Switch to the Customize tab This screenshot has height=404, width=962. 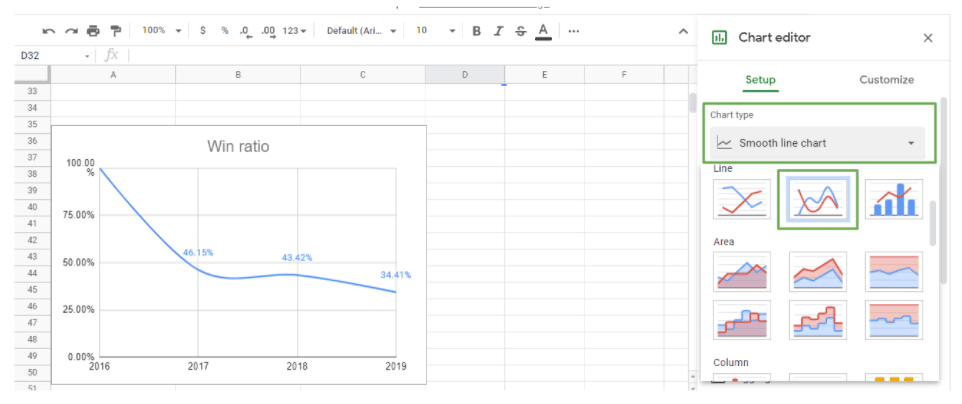coord(887,80)
